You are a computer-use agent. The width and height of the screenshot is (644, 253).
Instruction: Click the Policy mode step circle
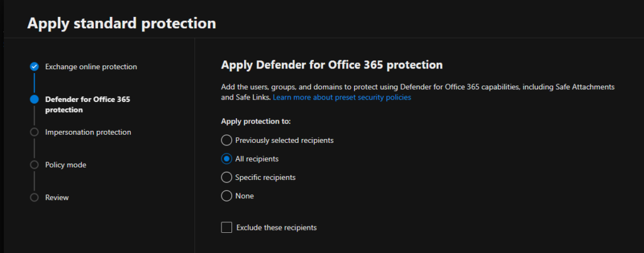coord(34,165)
